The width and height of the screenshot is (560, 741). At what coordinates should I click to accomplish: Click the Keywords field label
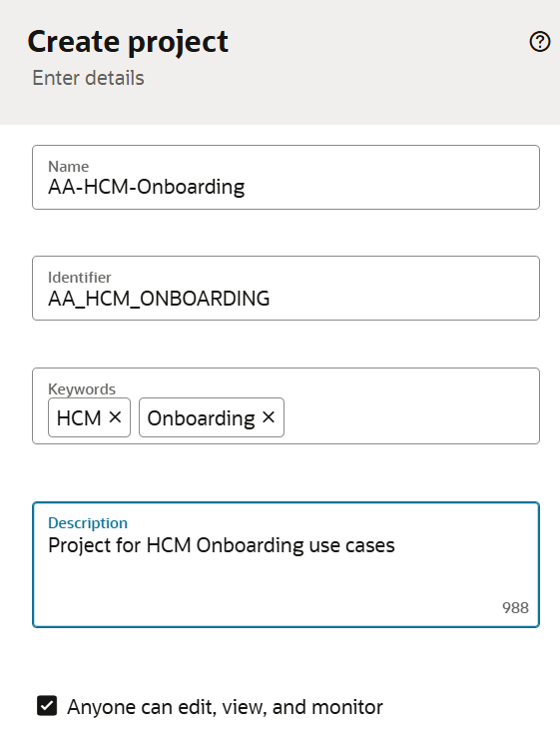tap(82, 388)
